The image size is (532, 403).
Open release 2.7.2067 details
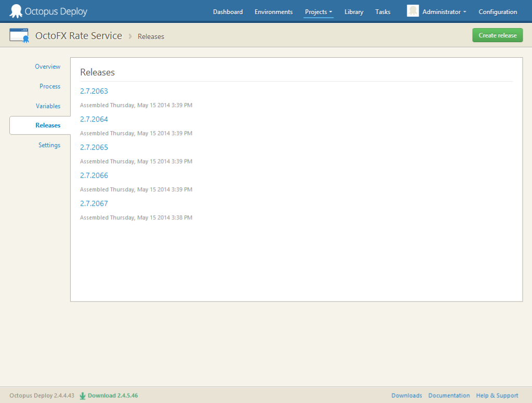point(94,203)
